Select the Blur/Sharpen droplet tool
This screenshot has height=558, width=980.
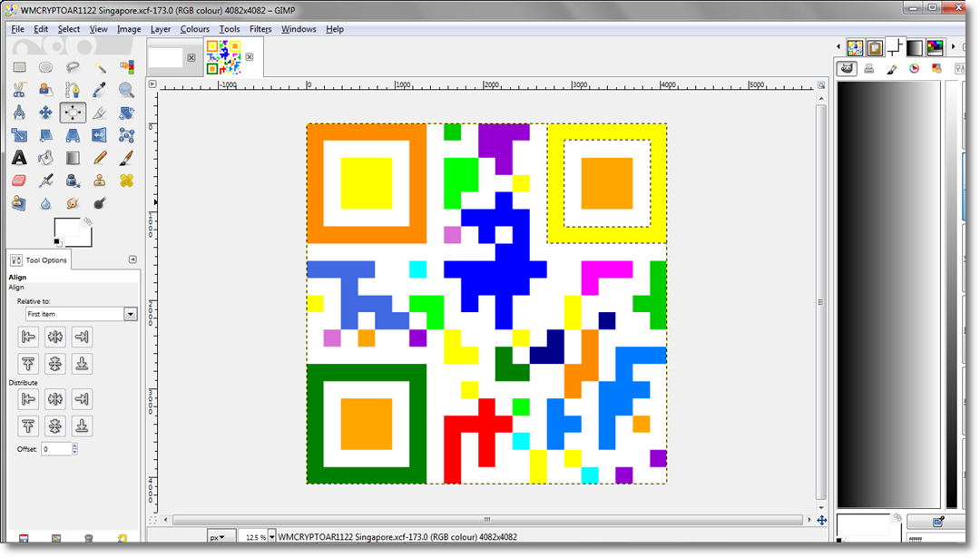coord(45,203)
